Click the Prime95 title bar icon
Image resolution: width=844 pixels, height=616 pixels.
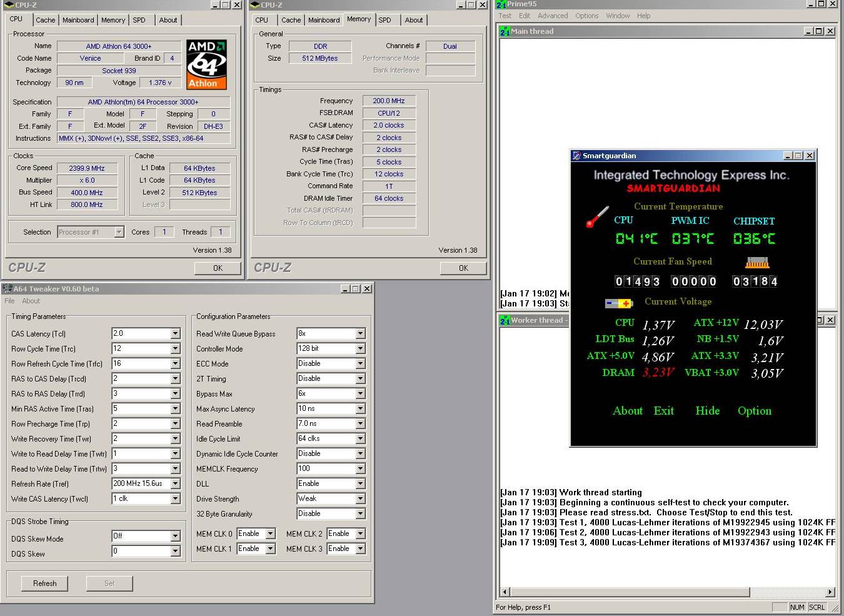(501, 4)
